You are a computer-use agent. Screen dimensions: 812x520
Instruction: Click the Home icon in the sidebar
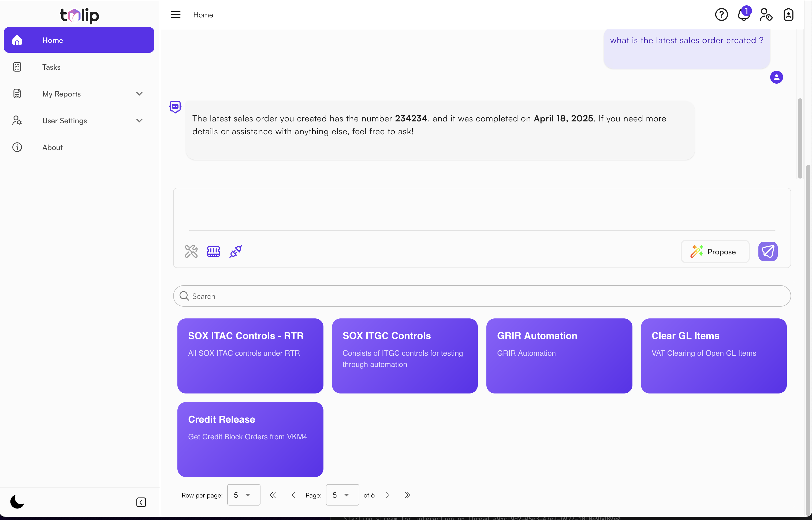pos(17,40)
